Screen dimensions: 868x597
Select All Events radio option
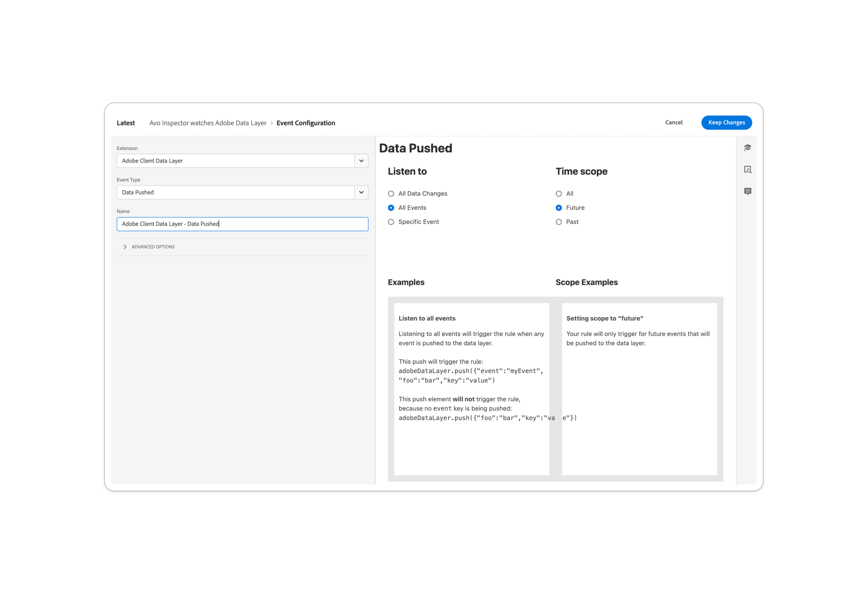click(x=391, y=207)
